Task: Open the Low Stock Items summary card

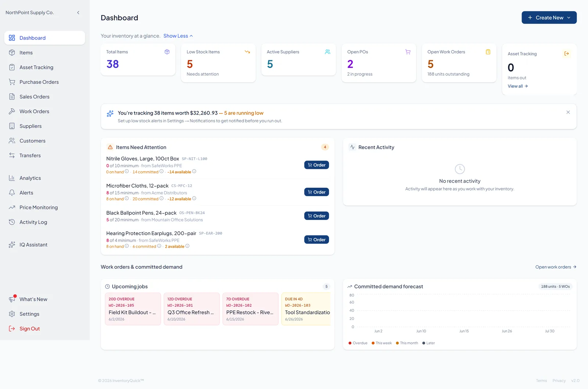Action: coord(218,63)
